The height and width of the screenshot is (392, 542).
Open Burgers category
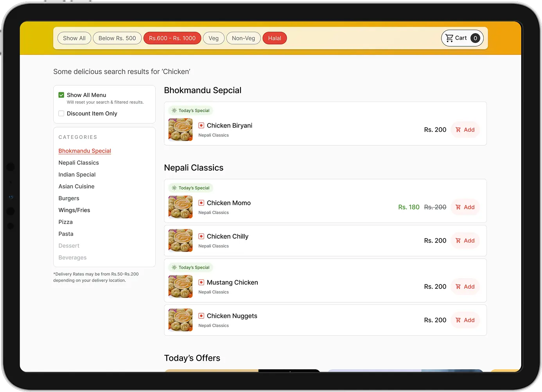(69, 198)
